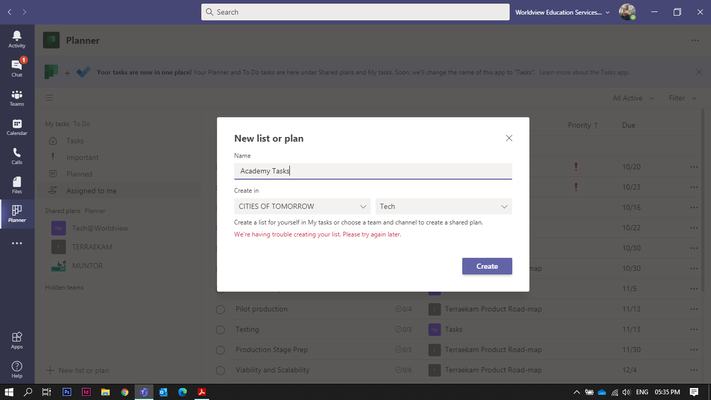Expand Hidden teams section
Screen dimensions: 711x400
tap(64, 288)
